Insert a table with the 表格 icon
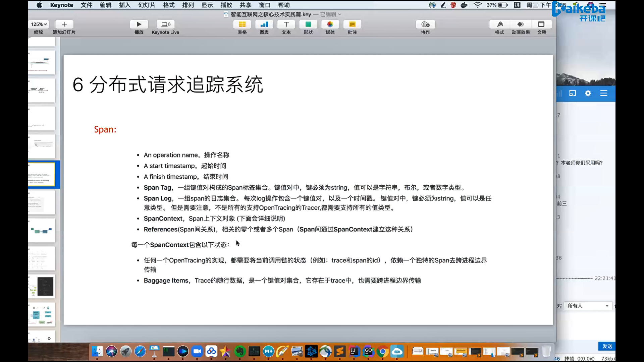Screen dimensions: 644x362 tap(242, 24)
